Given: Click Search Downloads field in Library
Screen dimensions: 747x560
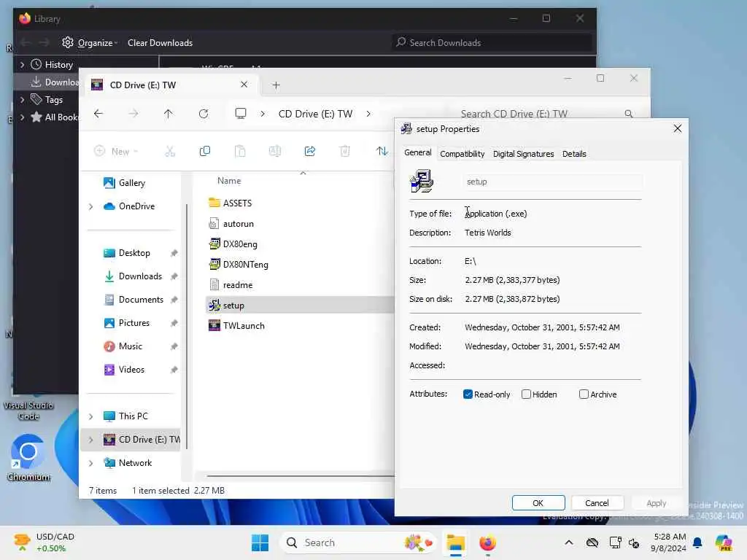Looking at the screenshot, I should 492,43.
